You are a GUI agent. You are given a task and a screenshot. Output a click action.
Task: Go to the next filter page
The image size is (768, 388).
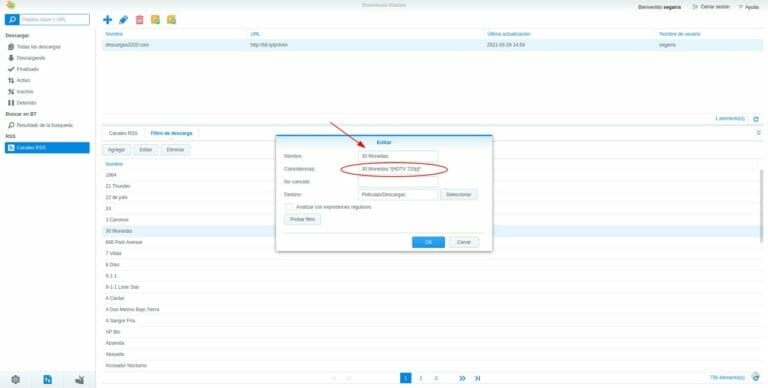coord(462,378)
